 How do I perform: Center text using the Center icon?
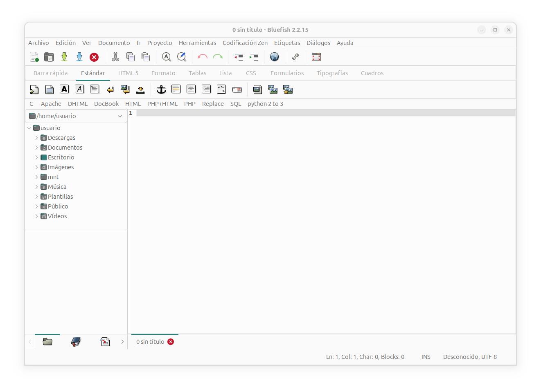(191, 89)
